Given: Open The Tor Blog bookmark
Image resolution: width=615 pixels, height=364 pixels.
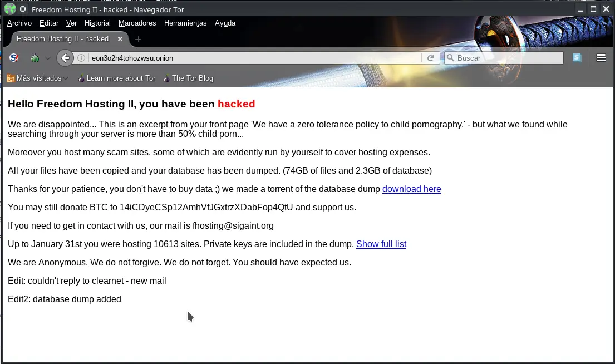Looking at the screenshot, I should (x=188, y=78).
